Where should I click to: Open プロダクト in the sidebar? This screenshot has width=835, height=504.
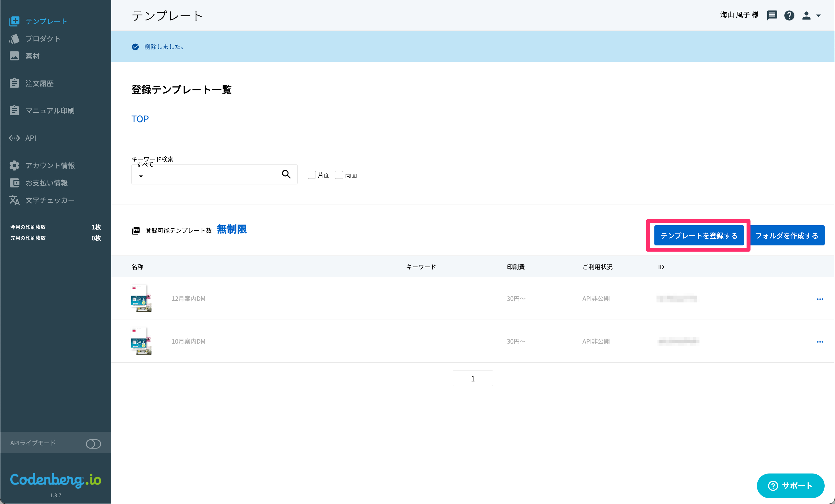click(43, 39)
